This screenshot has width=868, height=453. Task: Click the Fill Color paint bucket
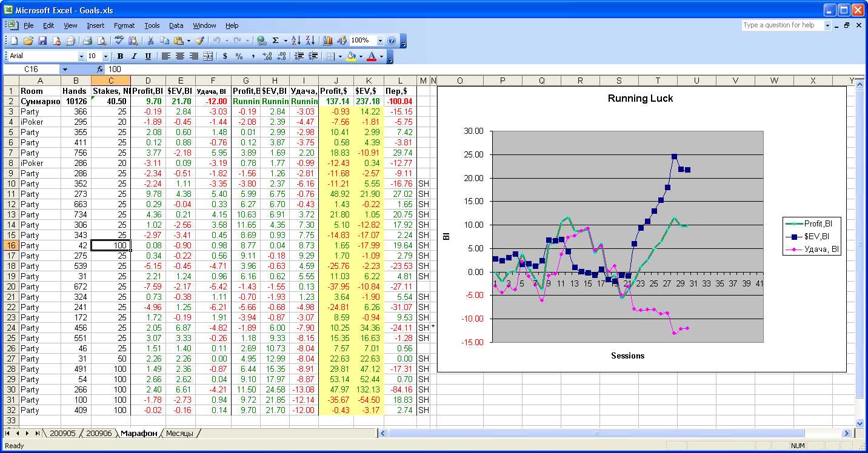click(350, 56)
